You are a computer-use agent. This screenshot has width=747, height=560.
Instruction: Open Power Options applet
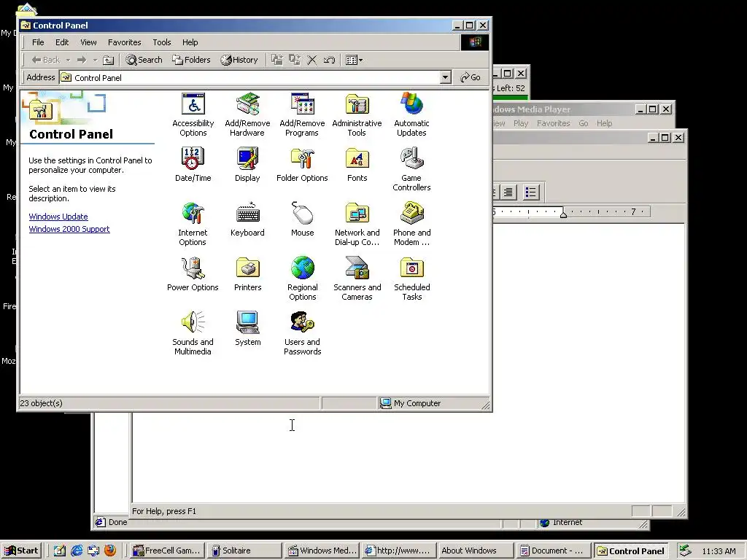click(193, 274)
